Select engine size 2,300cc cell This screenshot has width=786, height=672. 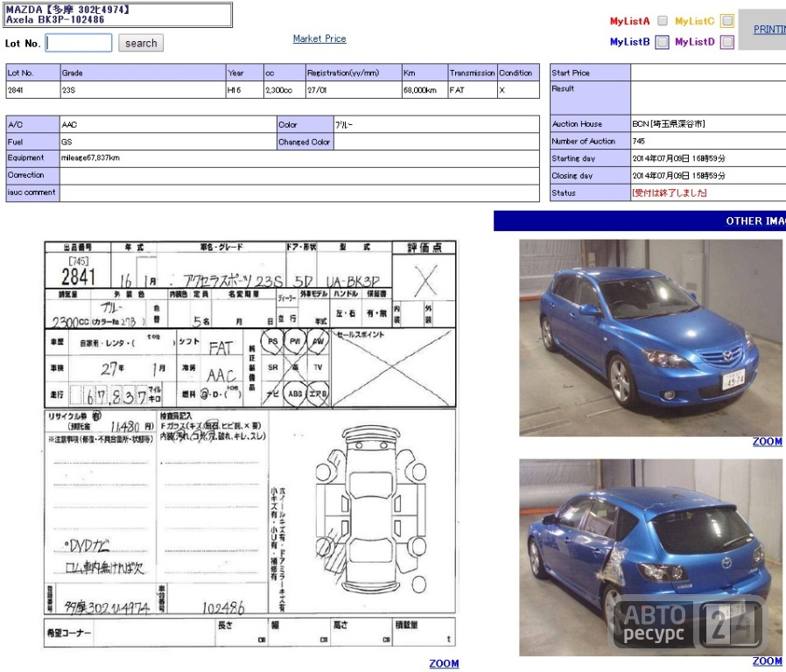pyautogui.click(x=284, y=90)
